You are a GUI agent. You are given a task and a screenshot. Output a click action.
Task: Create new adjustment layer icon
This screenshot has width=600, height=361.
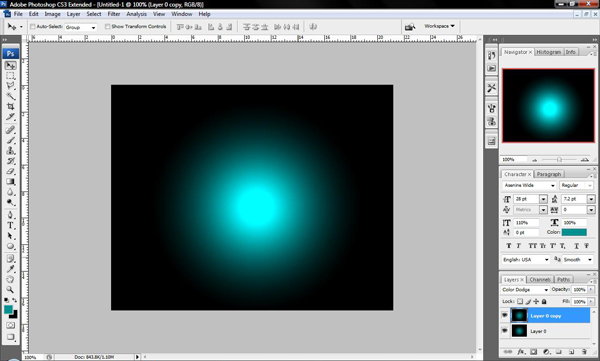(x=546, y=351)
